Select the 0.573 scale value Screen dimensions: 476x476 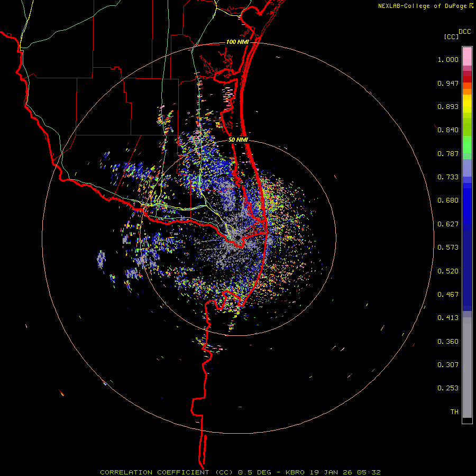pos(448,248)
